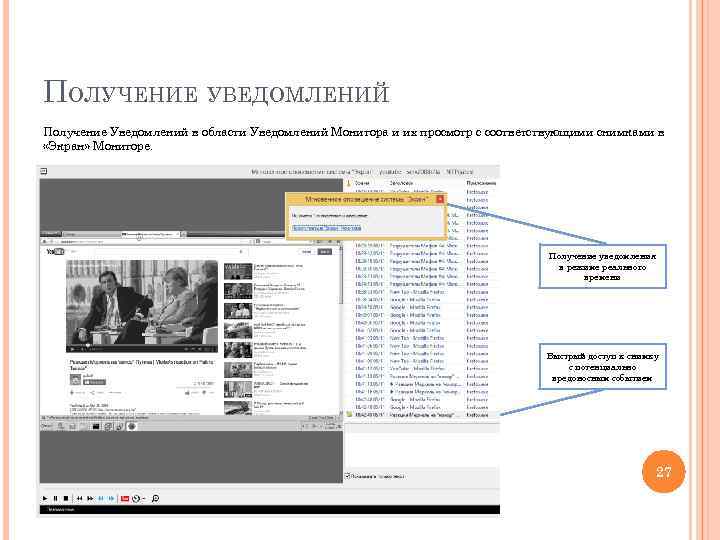Click the window system icon in title bar

pos(44,171)
